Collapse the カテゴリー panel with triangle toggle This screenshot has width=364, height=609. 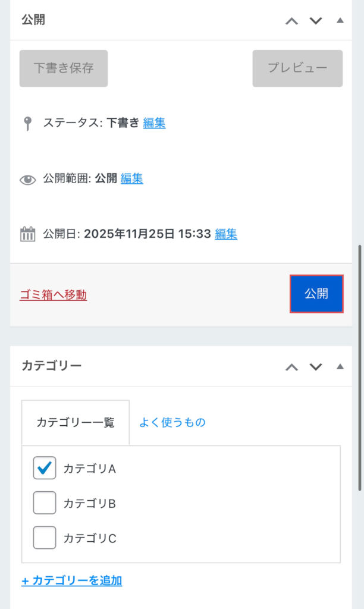coord(340,366)
